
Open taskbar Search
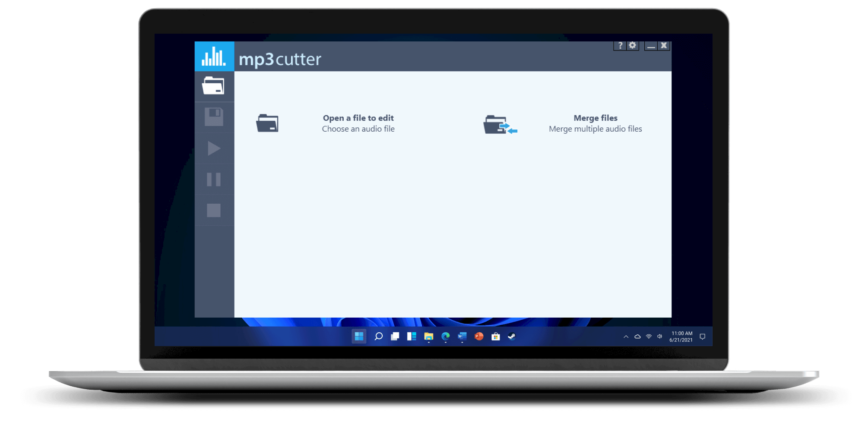click(x=378, y=337)
